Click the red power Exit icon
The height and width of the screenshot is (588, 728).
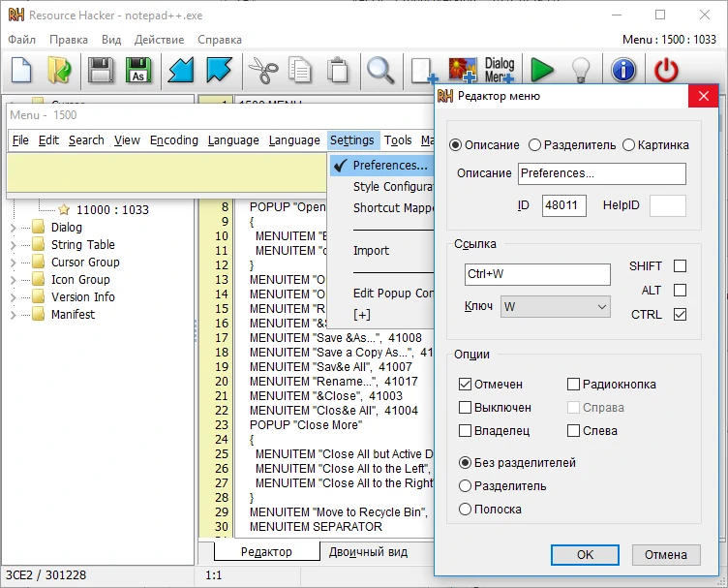(667, 71)
